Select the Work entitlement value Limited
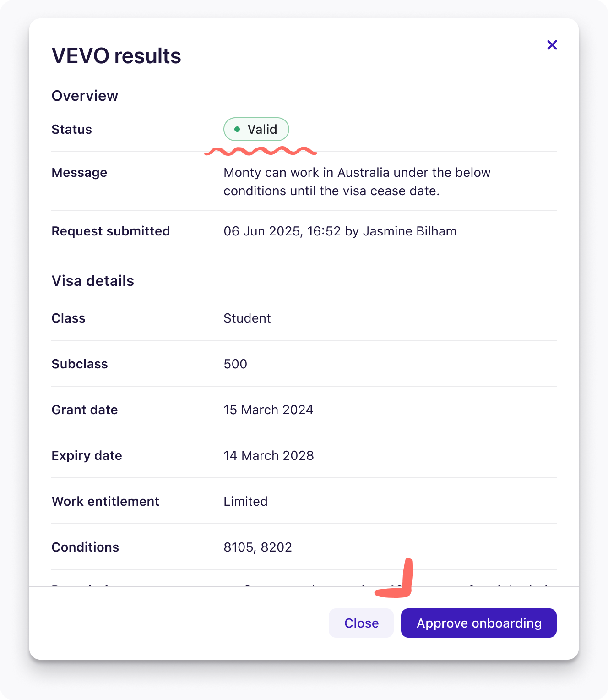This screenshot has height=700, width=608. pyautogui.click(x=245, y=501)
